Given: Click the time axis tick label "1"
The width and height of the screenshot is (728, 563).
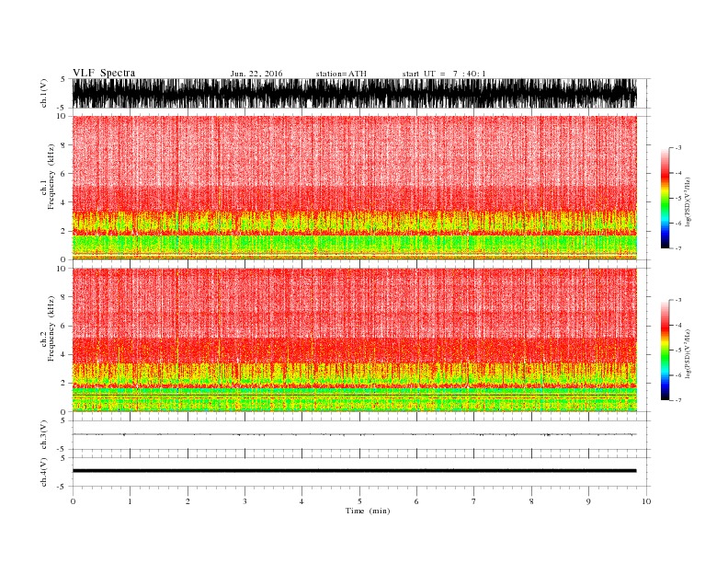Looking at the screenshot, I should (130, 501).
